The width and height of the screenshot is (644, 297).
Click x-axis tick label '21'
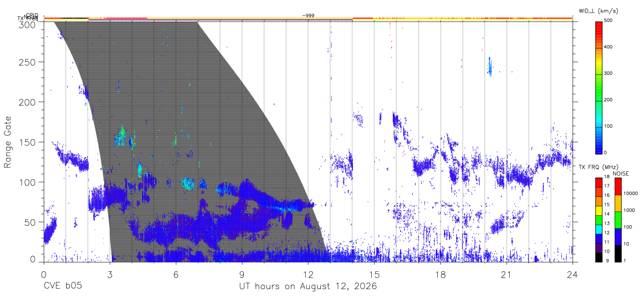507,274
